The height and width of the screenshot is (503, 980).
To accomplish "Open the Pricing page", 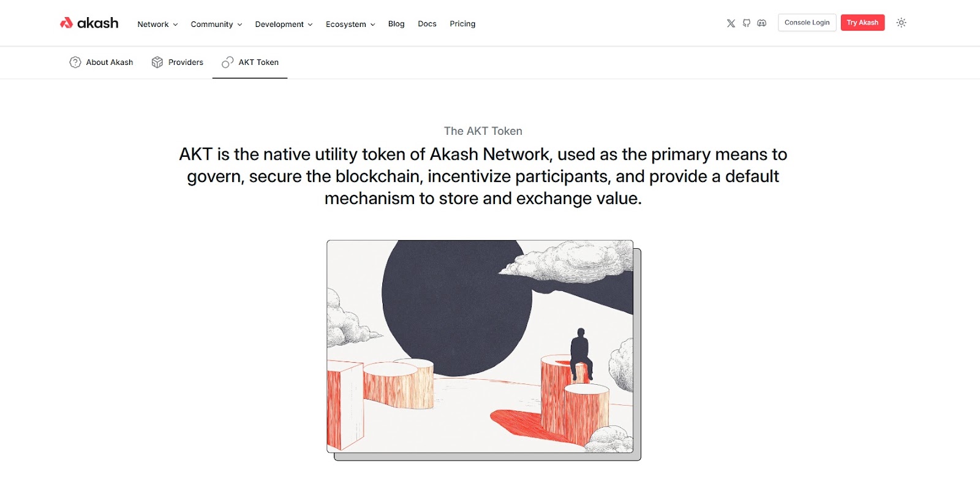I will pyautogui.click(x=462, y=24).
